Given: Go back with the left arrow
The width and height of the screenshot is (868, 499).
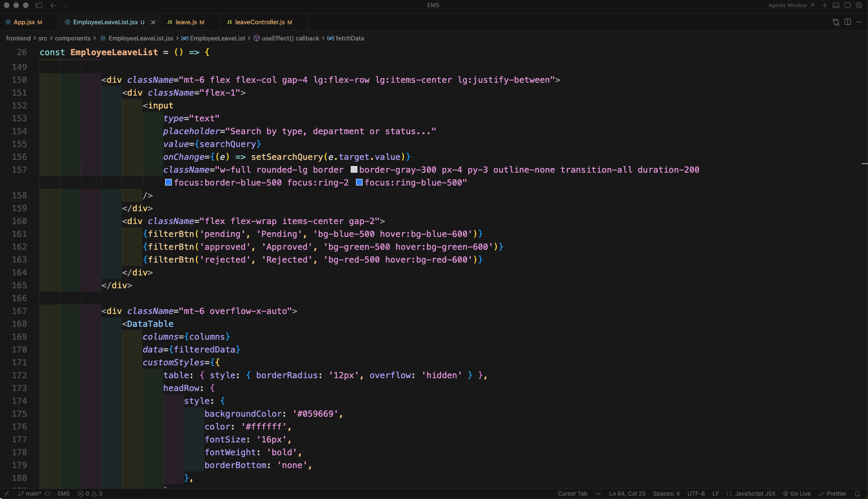Looking at the screenshot, I should click(x=53, y=5).
